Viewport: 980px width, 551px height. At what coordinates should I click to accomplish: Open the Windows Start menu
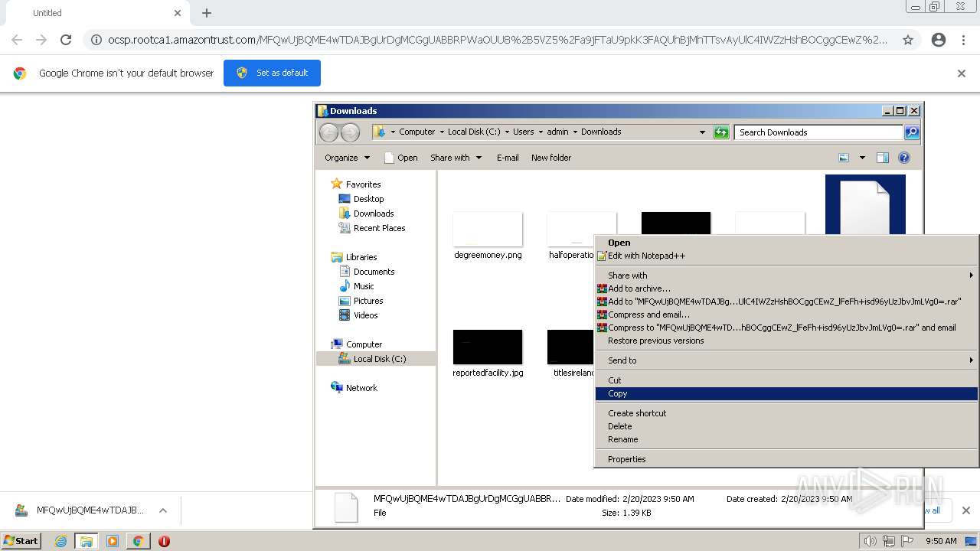point(21,541)
